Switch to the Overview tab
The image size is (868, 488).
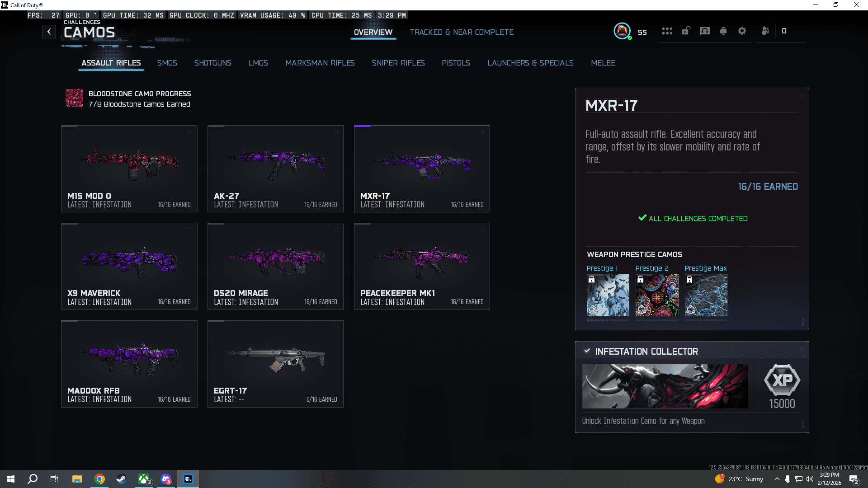[373, 32]
